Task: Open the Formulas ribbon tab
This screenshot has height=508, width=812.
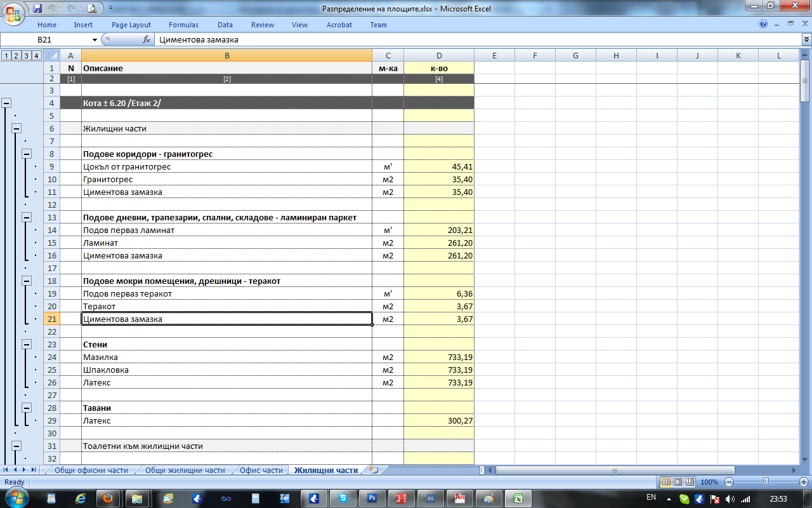Action: tap(183, 25)
